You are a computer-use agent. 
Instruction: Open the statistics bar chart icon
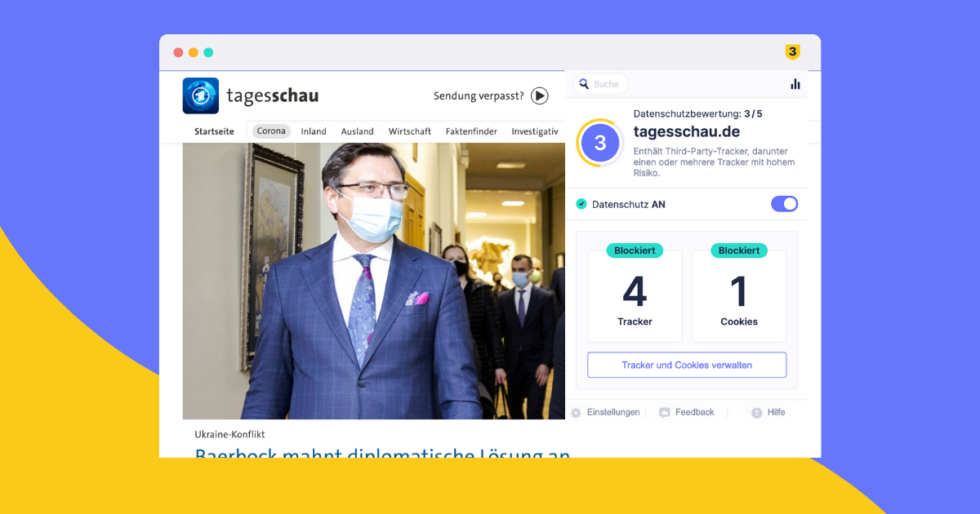(795, 84)
